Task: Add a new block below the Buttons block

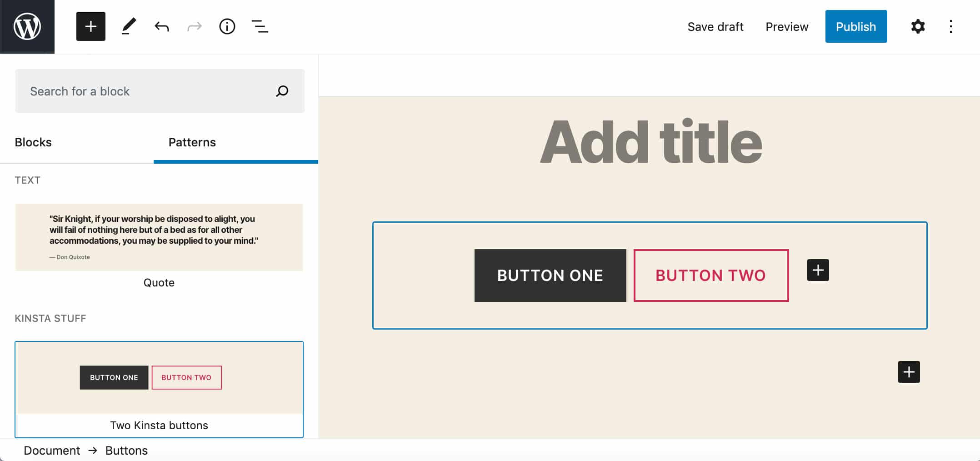Action: coord(909,372)
